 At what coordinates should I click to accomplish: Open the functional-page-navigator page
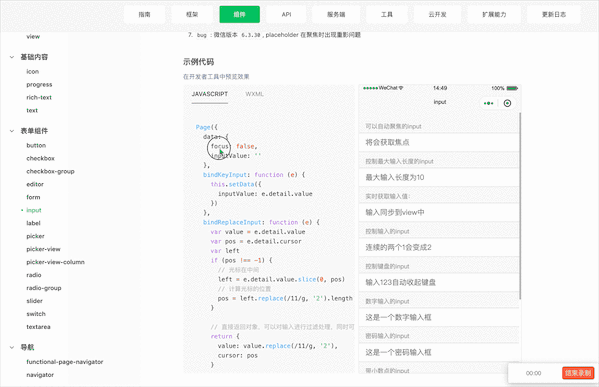(65, 362)
